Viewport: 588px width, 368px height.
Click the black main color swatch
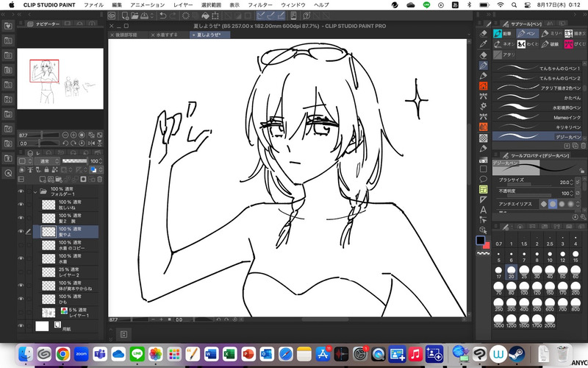481,241
